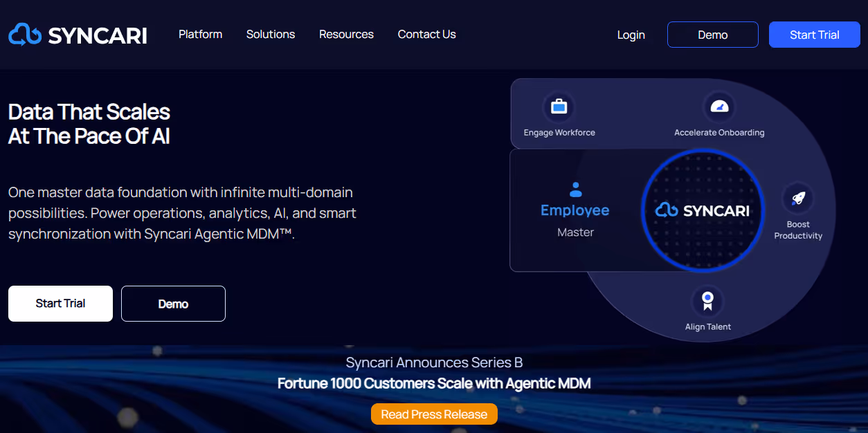Open the Platform menu
This screenshot has height=433, width=868.
tap(201, 34)
